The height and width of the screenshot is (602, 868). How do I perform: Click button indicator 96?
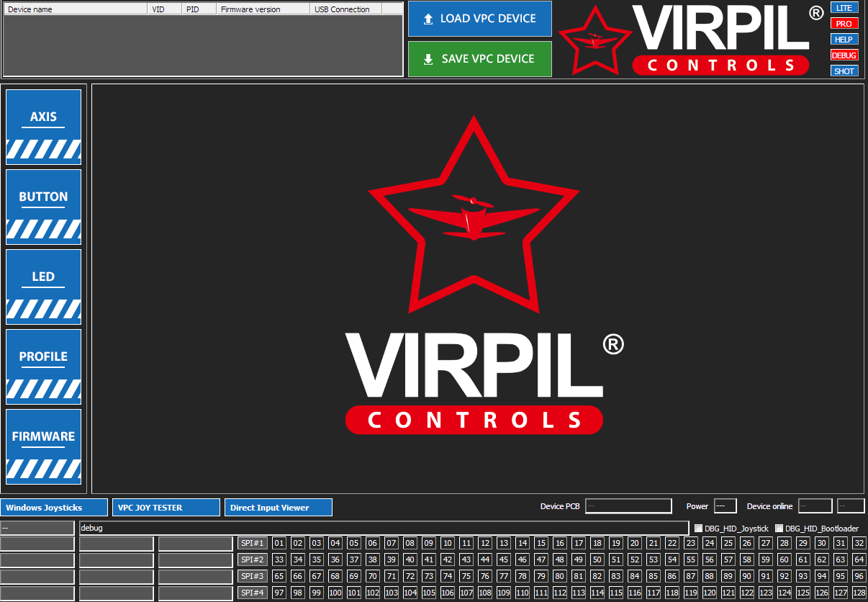pos(859,576)
